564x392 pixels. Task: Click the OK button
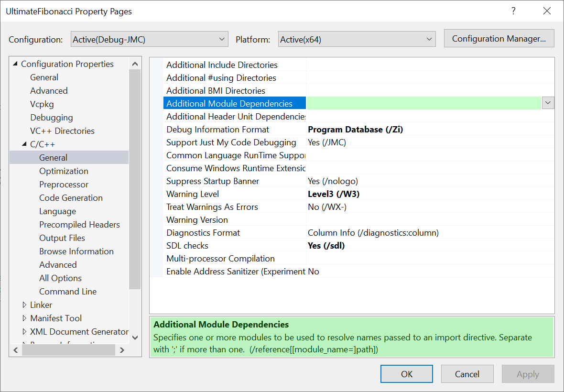pyautogui.click(x=406, y=374)
